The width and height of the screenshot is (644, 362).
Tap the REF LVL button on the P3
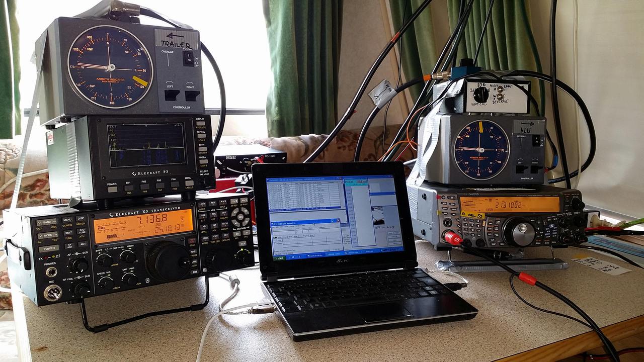201,136
